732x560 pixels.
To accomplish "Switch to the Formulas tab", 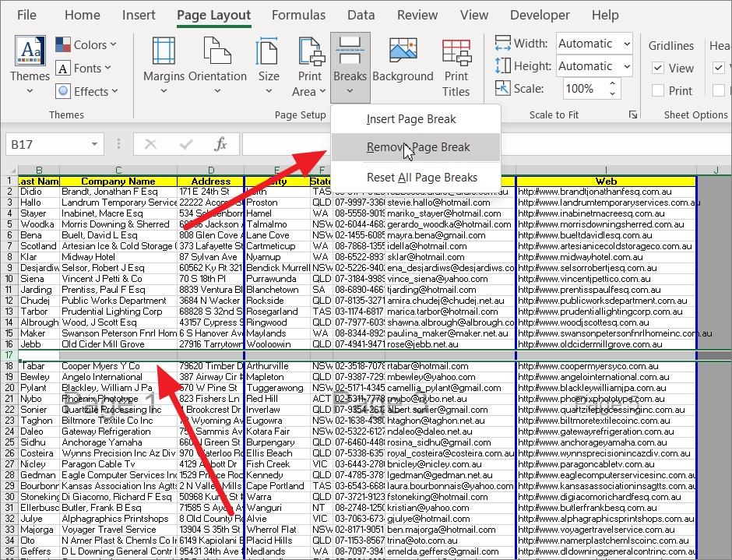I will 299,15.
